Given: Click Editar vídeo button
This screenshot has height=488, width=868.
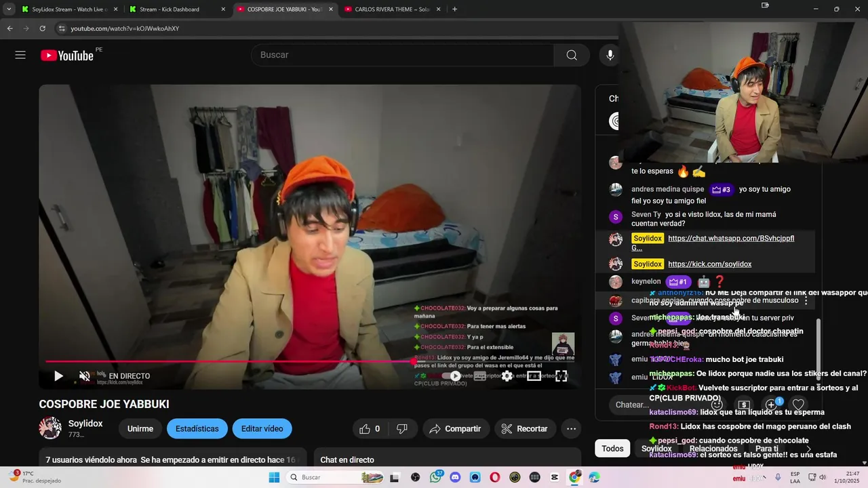Looking at the screenshot, I should (262, 429).
